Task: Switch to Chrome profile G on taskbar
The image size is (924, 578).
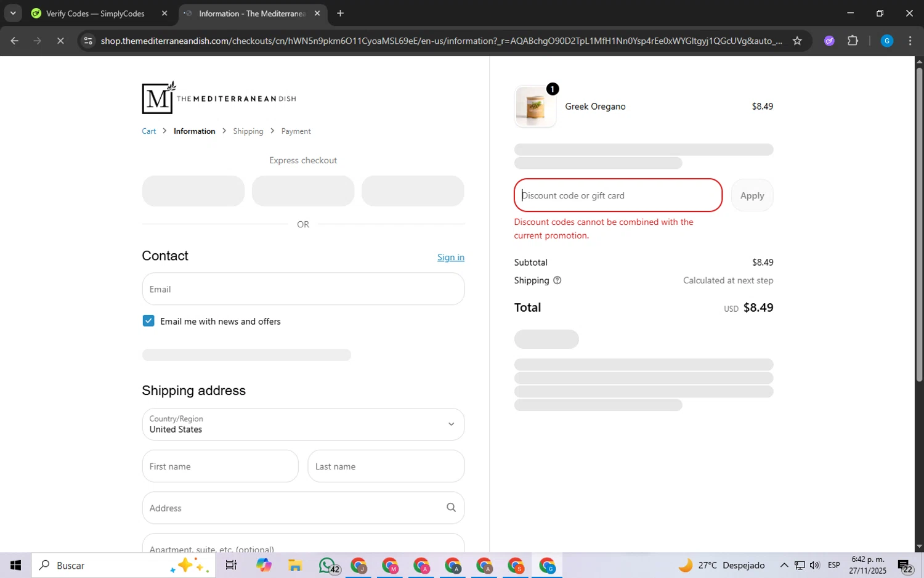Action: [547, 565]
